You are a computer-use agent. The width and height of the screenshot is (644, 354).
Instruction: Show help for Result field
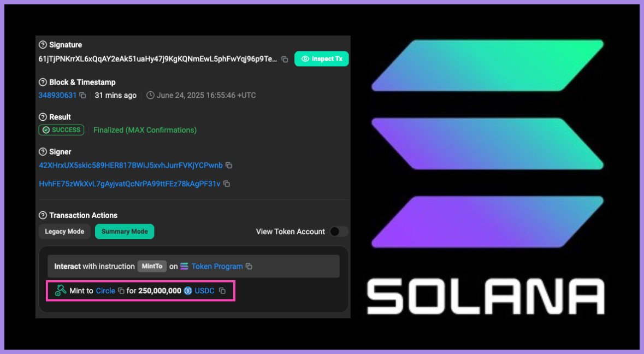pos(43,117)
